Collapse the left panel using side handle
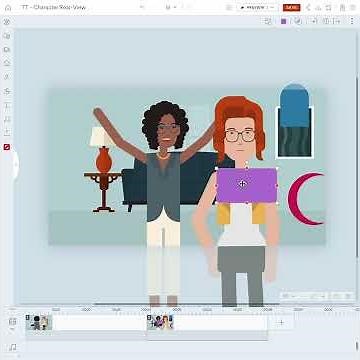360x360 pixels. click(x=16, y=164)
